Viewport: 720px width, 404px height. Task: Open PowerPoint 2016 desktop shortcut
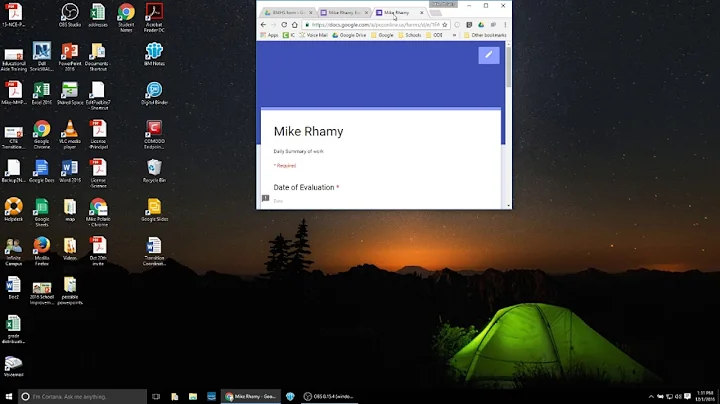pos(70,56)
